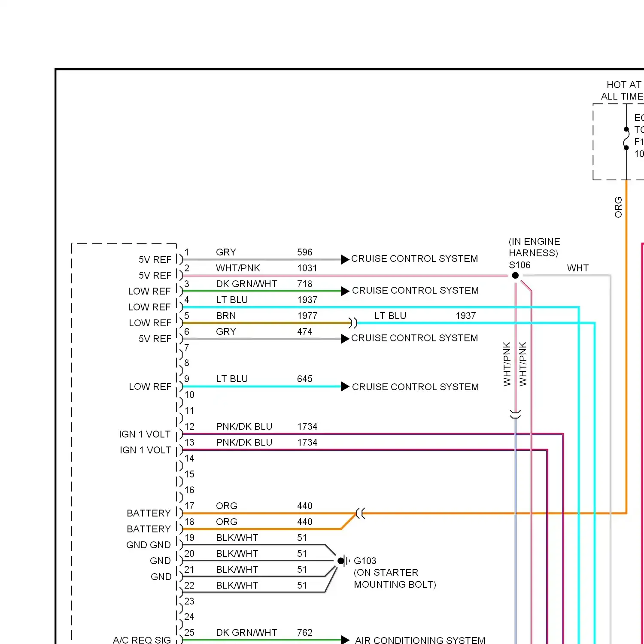Select the WHT/PNK color label on pin 2
This screenshot has width=644, height=644.
pyautogui.click(x=238, y=268)
